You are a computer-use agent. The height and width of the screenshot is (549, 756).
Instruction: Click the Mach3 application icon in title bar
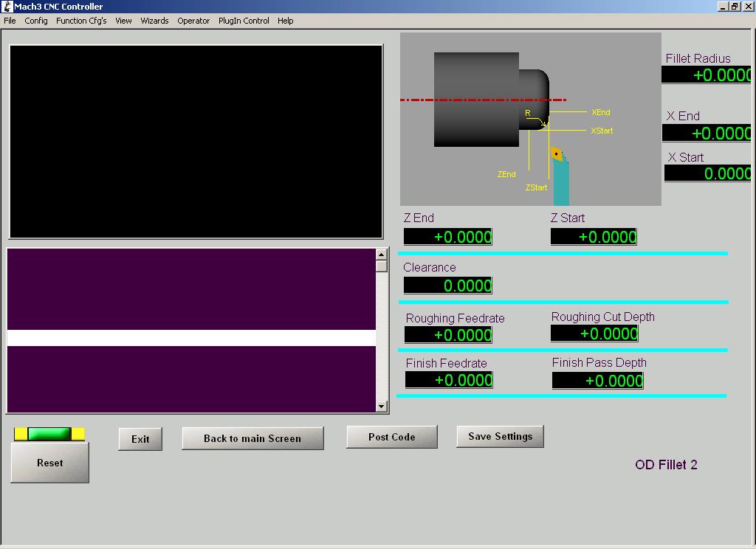(x=7, y=7)
